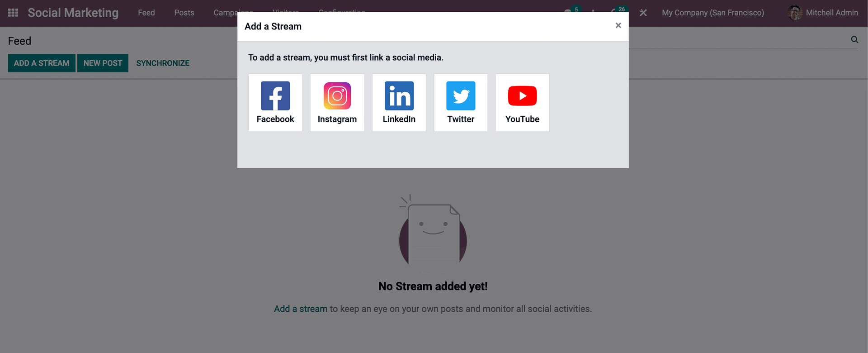Click the Feed breadcrumb title
868x353 pixels.
click(19, 41)
